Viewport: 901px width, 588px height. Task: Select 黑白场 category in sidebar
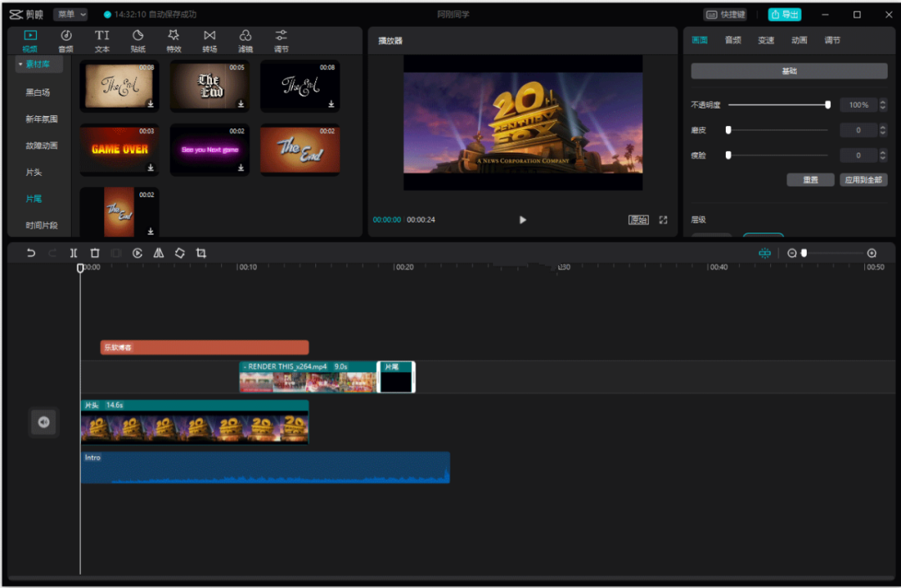[38, 93]
